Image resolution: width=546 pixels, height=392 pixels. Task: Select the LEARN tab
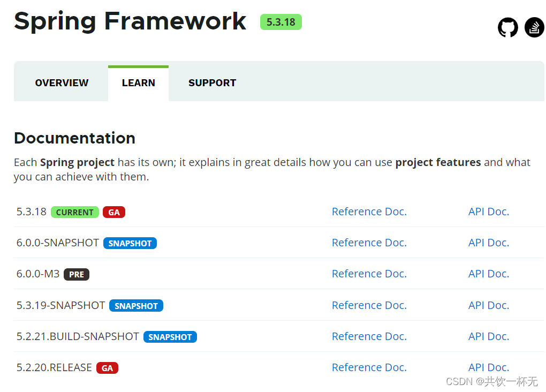coord(138,83)
